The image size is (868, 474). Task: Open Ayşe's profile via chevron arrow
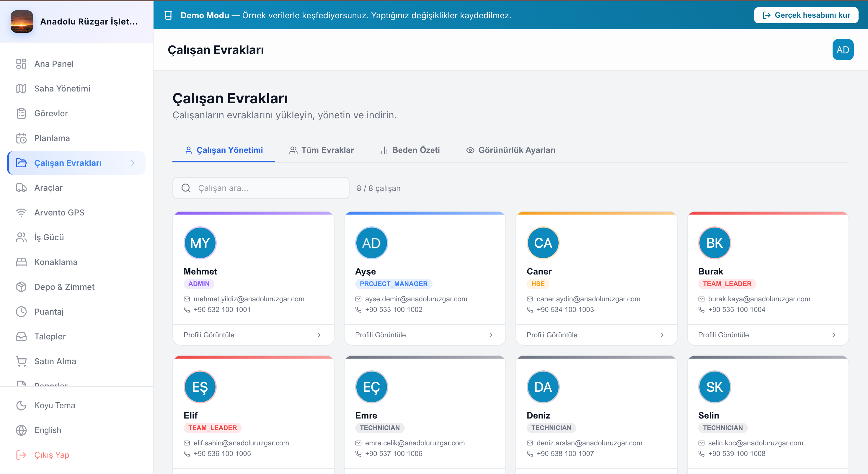[x=491, y=335]
